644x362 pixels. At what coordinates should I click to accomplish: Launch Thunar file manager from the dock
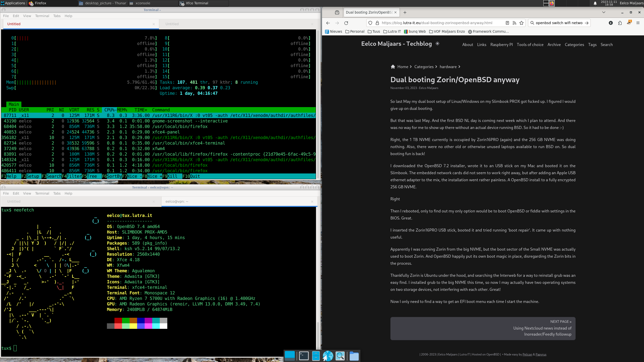click(x=354, y=355)
